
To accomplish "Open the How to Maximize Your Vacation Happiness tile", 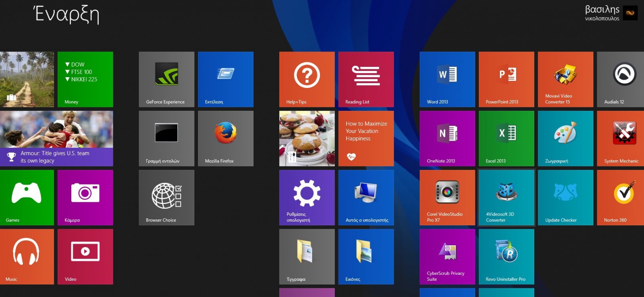I will 366,138.
